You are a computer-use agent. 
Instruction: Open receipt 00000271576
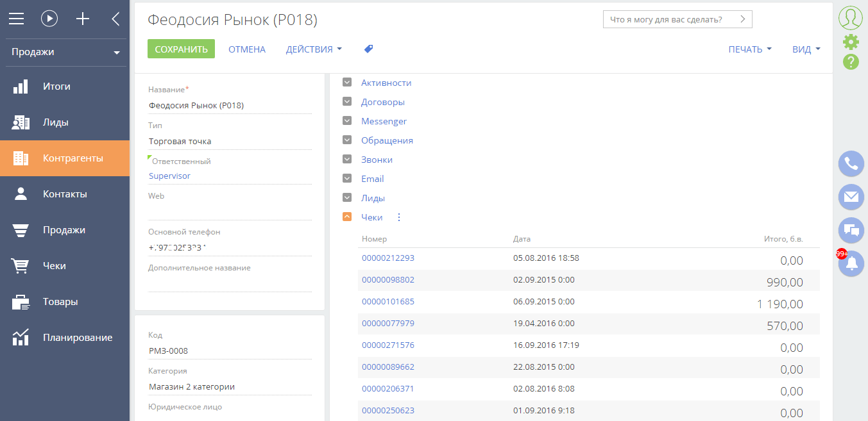click(388, 345)
